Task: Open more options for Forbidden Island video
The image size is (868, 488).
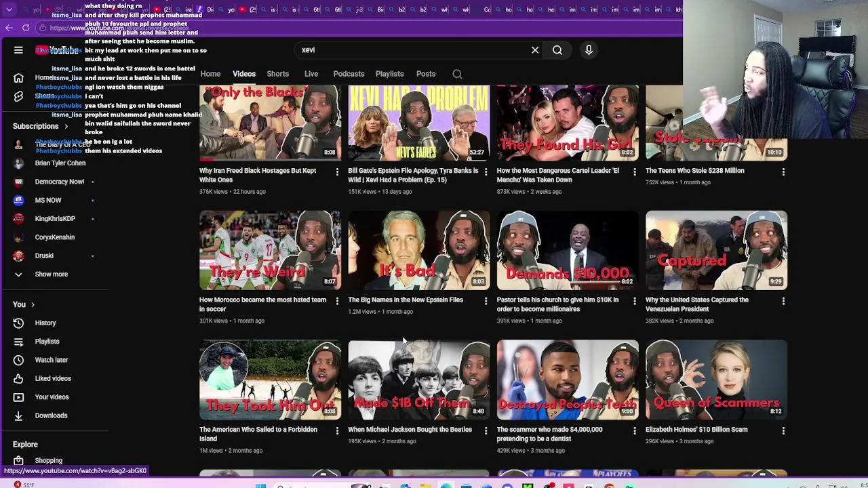Action: [x=337, y=430]
